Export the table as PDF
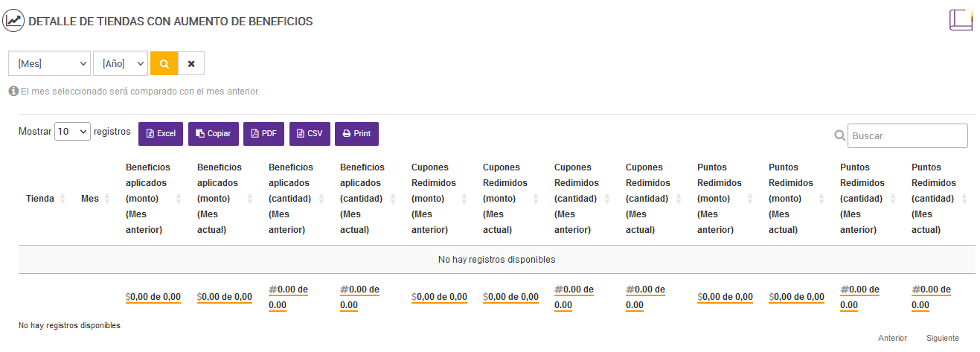 tap(263, 134)
